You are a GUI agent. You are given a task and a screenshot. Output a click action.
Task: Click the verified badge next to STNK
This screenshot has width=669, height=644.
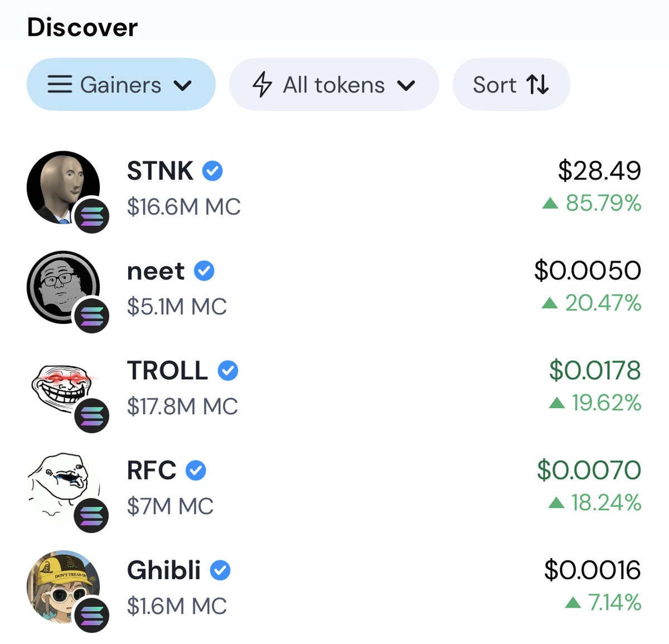point(212,171)
